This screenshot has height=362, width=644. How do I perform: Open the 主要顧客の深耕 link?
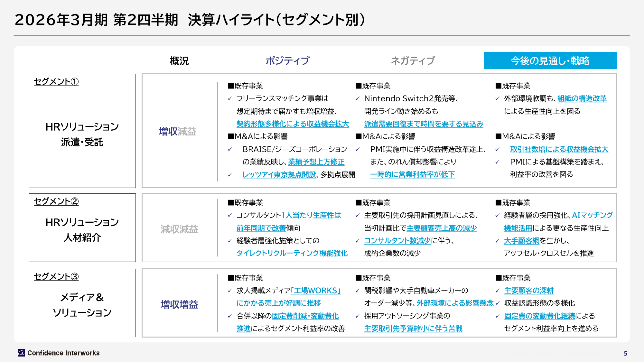(529, 291)
